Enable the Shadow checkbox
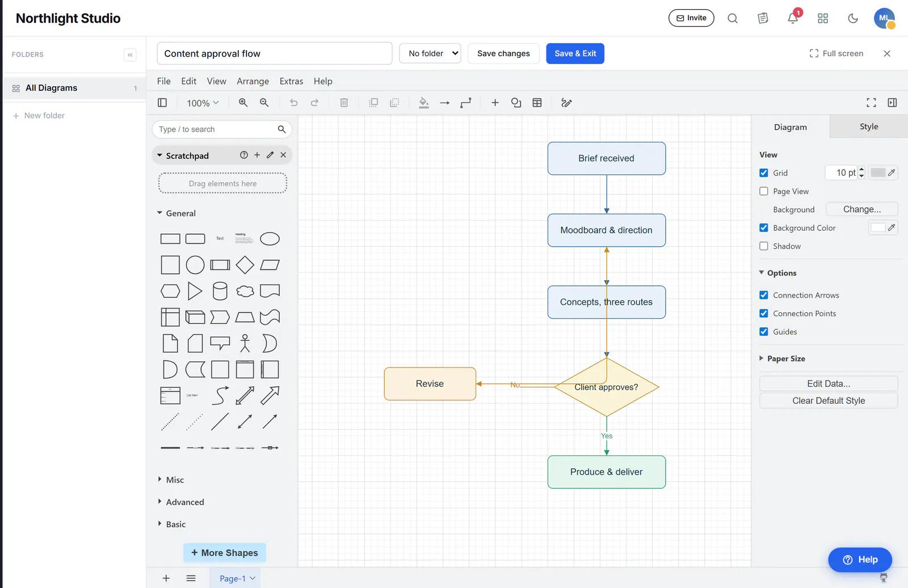Viewport: 908px width, 588px height. click(764, 246)
